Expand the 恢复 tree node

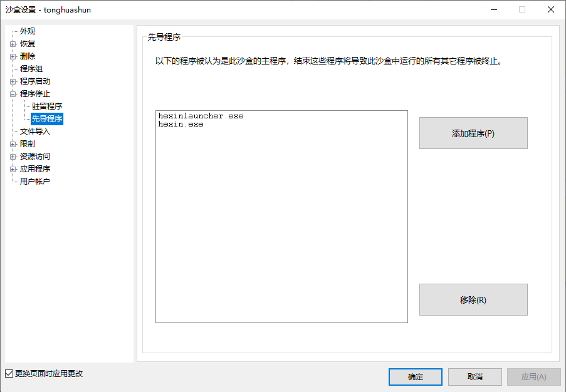click(13, 44)
